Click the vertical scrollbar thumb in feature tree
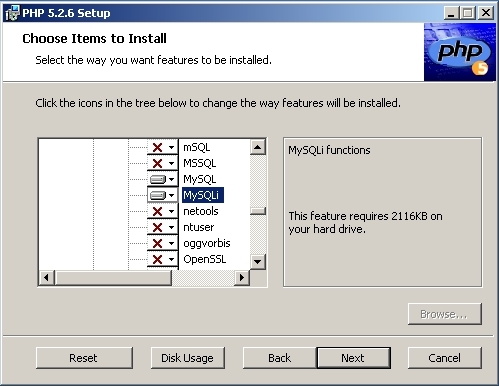 (258, 211)
